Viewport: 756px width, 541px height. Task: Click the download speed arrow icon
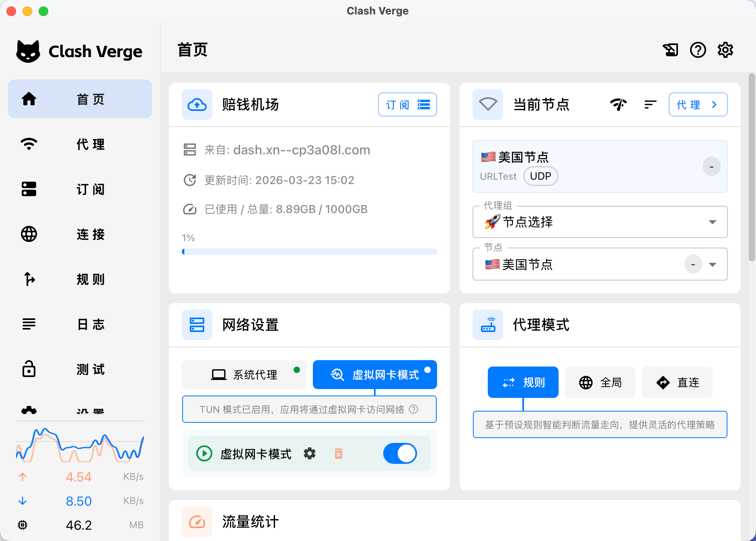tap(23, 501)
